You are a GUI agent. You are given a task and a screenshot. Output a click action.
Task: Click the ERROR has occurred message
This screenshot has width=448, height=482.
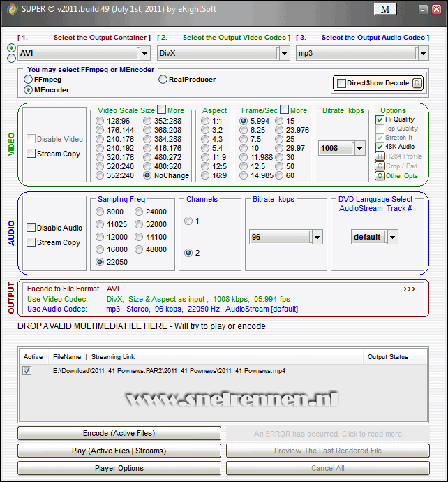[328, 434]
